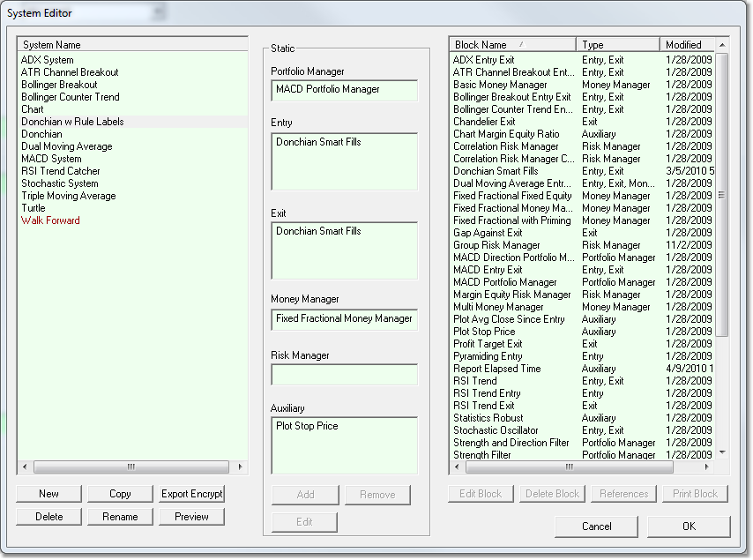Click system list horizontal scrollbar left arrow
Screen dimensions: 753x560
tap(25, 467)
